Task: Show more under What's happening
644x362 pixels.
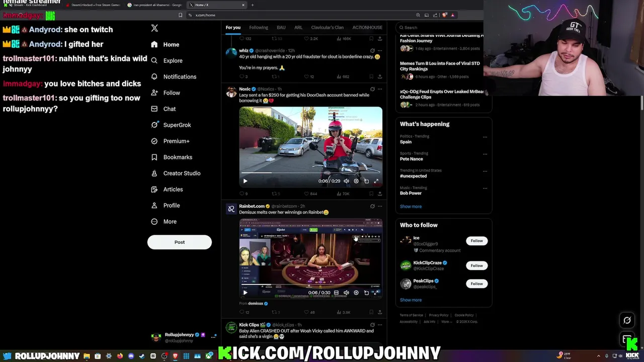Action: 411,206
